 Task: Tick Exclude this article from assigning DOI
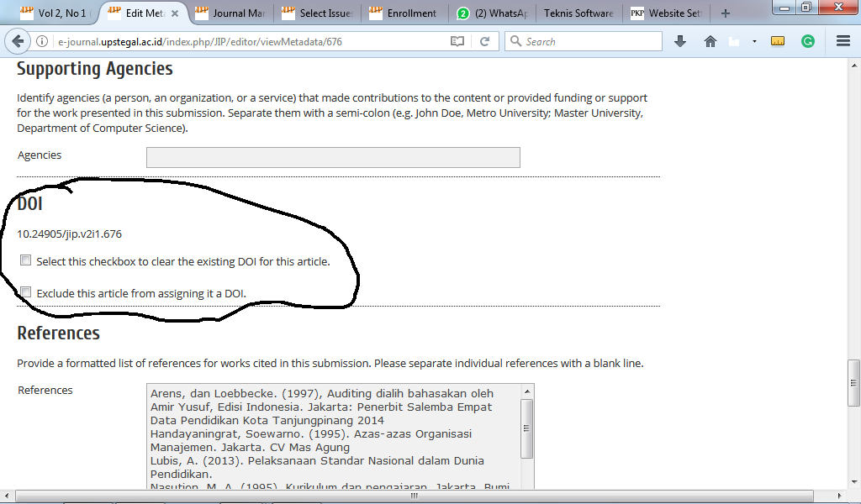tap(26, 292)
